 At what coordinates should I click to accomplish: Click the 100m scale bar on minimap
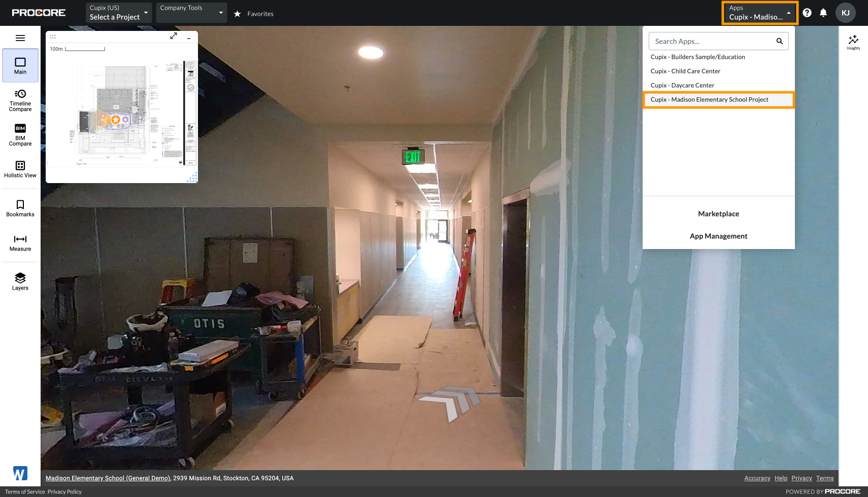77,49
